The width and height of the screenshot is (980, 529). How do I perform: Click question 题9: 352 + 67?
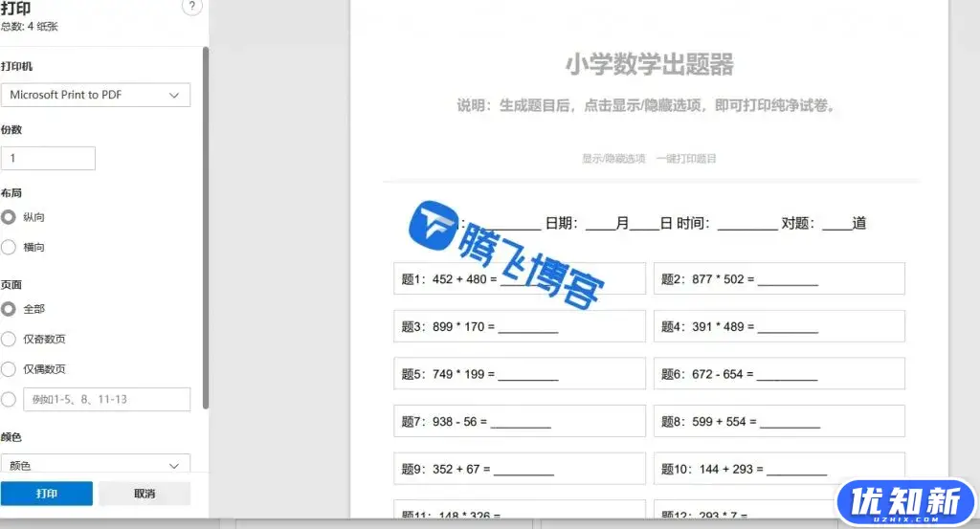coord(520,469)
